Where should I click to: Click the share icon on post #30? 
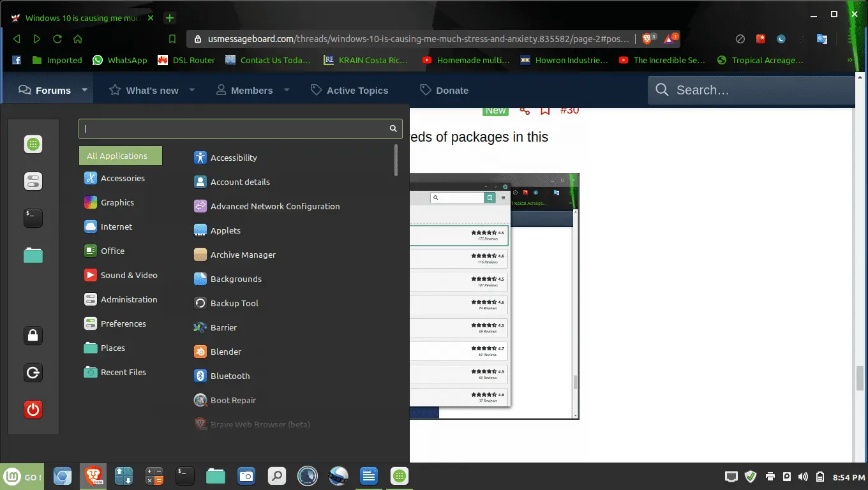click(x=525, y=110)
